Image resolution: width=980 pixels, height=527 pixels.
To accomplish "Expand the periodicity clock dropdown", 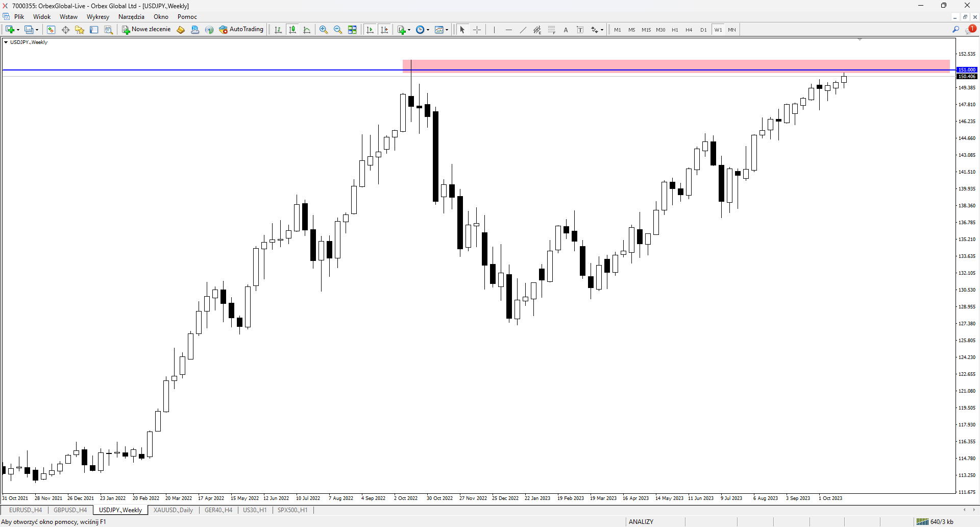I will 428,30.
